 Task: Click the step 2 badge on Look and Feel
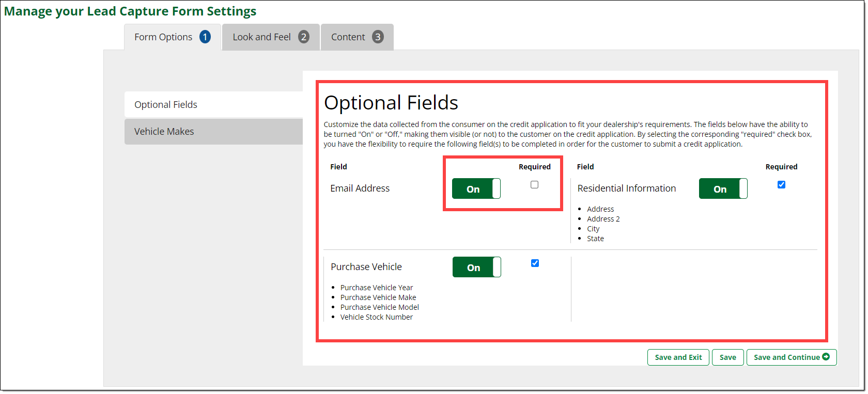[304, 37]
